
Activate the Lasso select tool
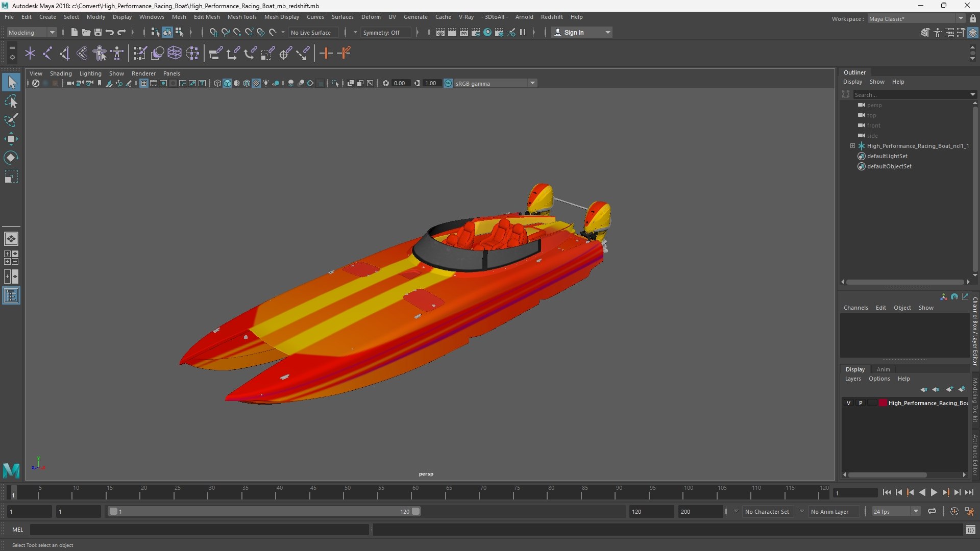[11, 101]
